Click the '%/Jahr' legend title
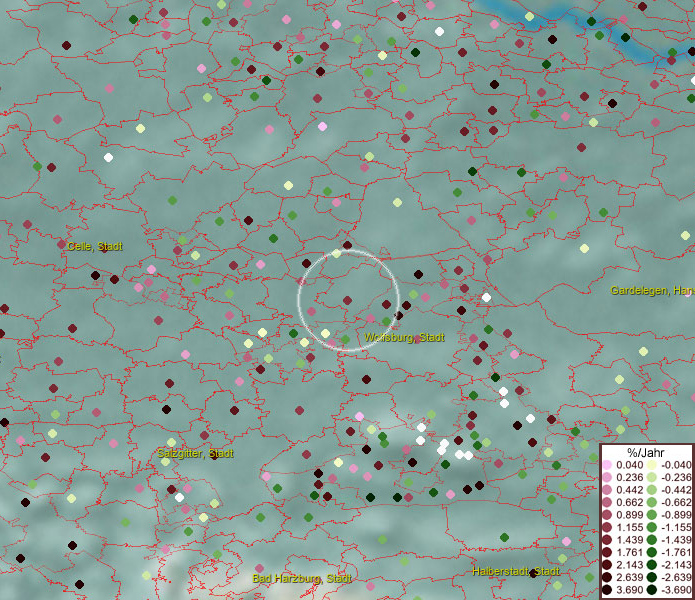The width and height of the screenshot is (695, 600). coord(646,453)
